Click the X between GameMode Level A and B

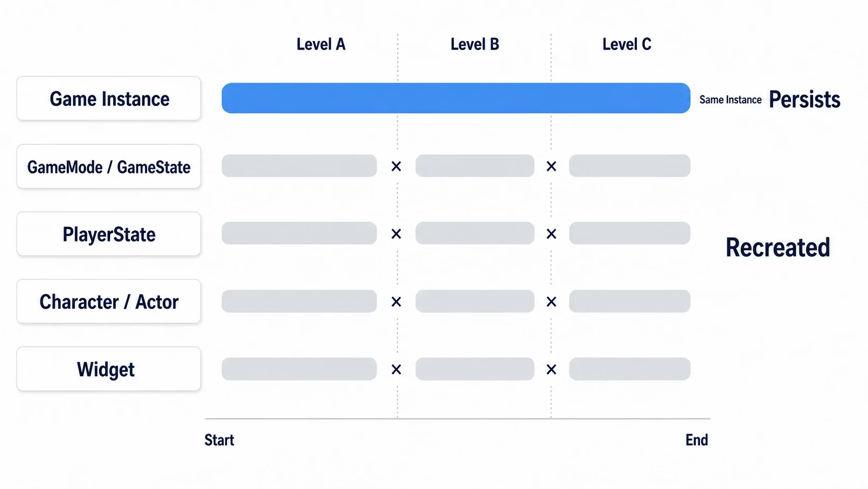pyautogui.click(x=396, y=166)
